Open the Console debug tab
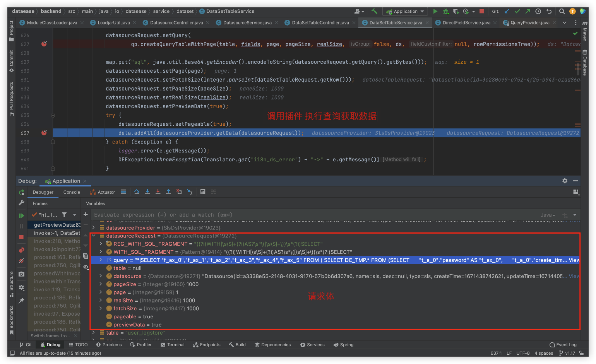 pyautogui.click(x=72, y=192)
